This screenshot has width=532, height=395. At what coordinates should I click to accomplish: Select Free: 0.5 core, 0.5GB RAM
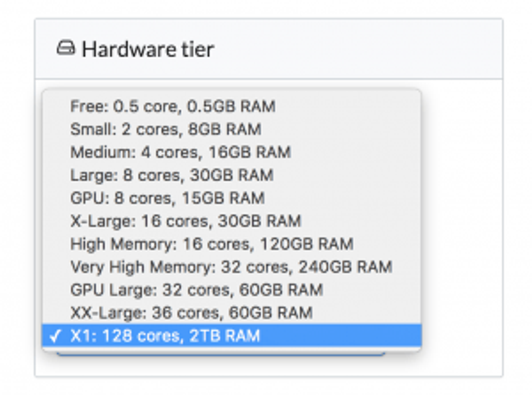pyautogui.click(x=232, y=106)
